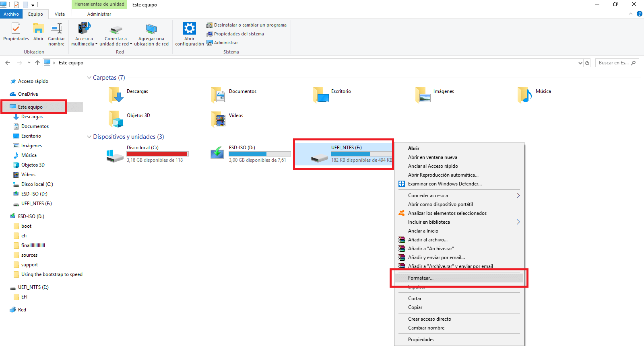The image size is (644, 346).
Task: Choose Anclar al Acceso rápido
Action: coord(459,166)
